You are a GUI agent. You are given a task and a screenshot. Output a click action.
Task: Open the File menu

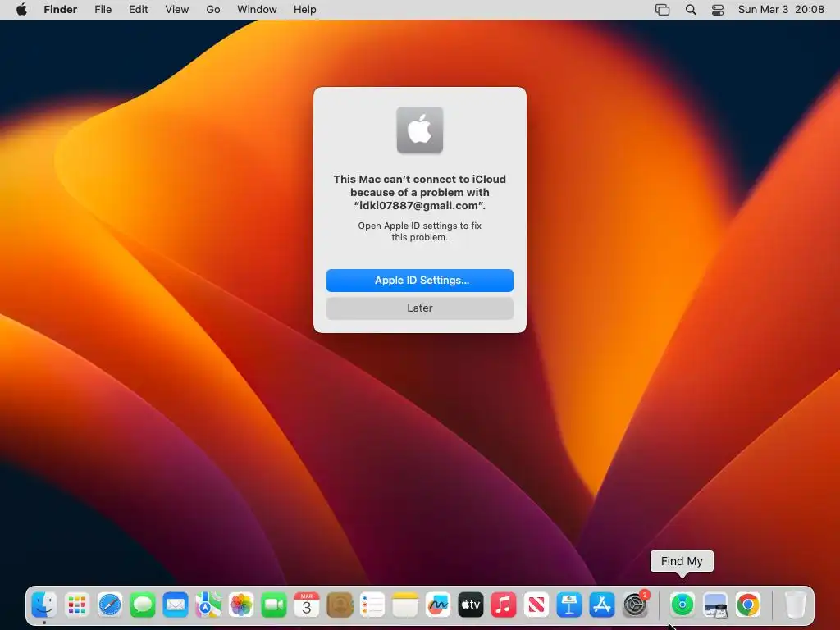(x=103, y=10)
